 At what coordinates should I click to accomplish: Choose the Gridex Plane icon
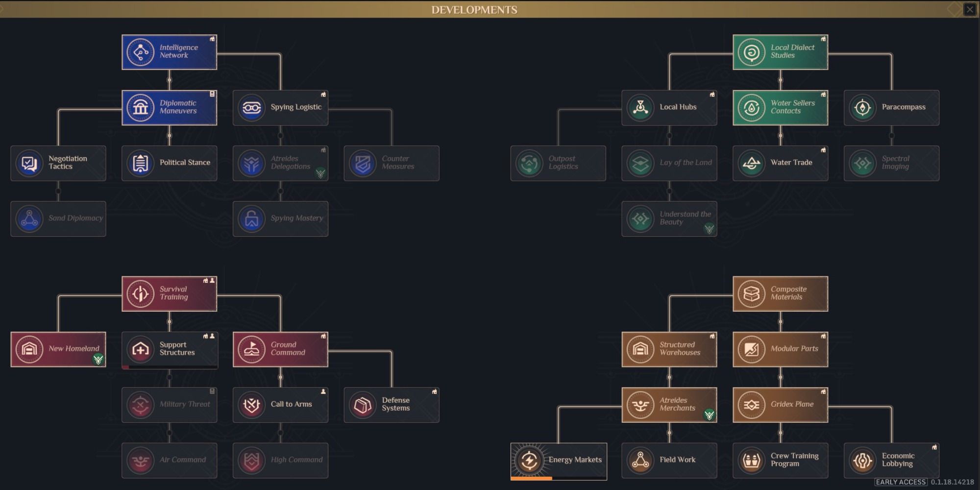(752, 405)
